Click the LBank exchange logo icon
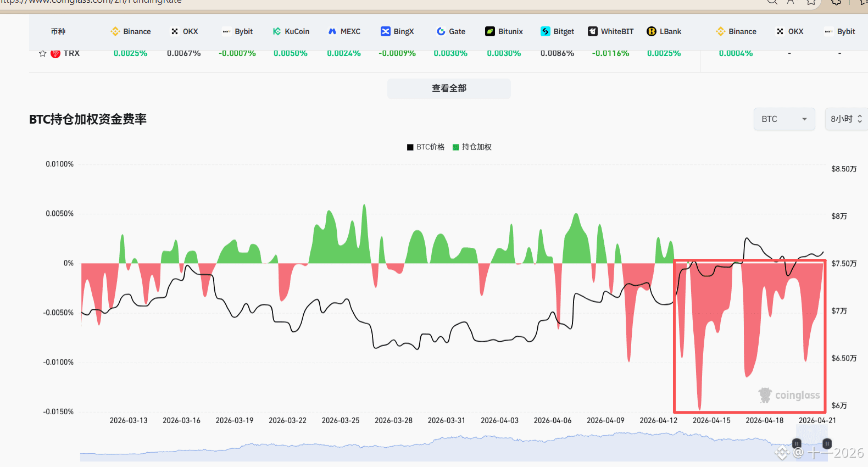Image resolution: width=868 pixels, height=467 pixels. [652, 31]
